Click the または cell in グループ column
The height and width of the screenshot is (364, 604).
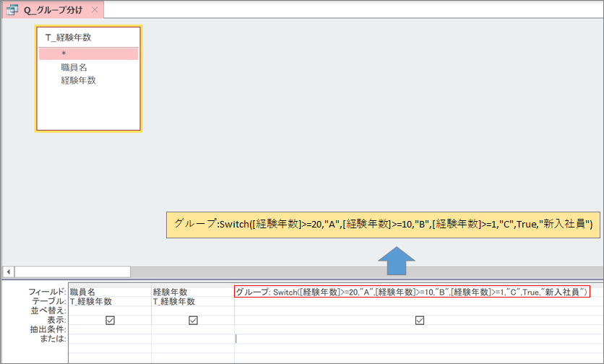(419, 339)
